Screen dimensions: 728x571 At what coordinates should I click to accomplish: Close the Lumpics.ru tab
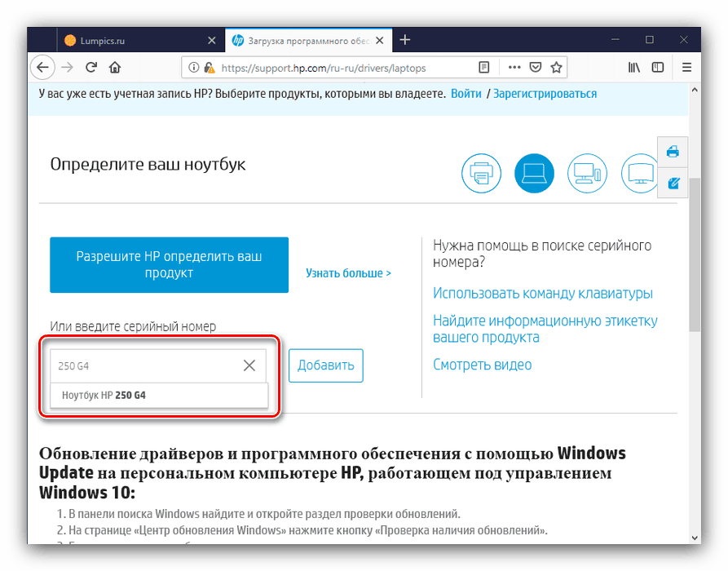click(212, 41)
